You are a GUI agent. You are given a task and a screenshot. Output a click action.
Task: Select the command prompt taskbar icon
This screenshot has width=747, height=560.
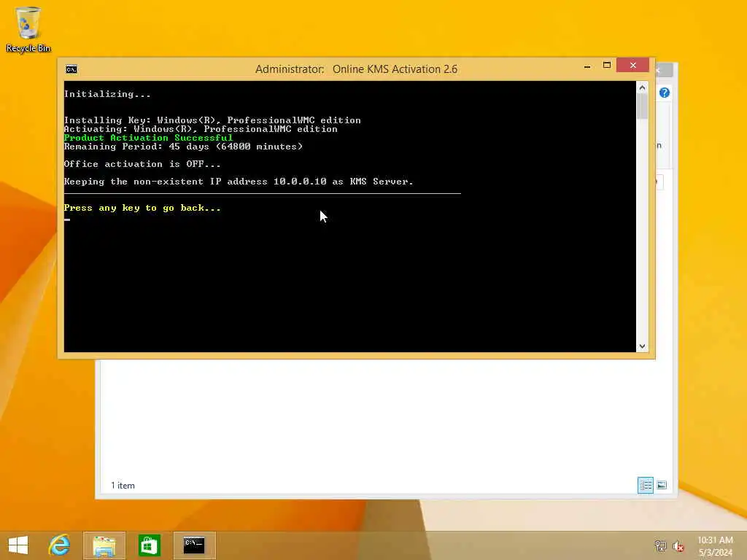click(194, 545)
